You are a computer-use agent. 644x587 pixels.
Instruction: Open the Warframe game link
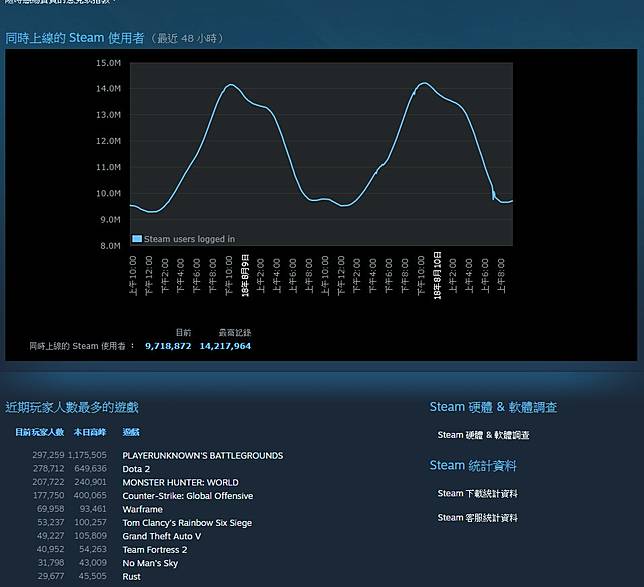tap(143, 509)
